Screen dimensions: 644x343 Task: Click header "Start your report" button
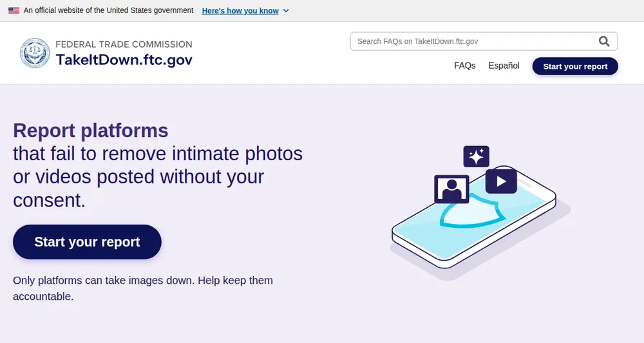click(575, 66)
